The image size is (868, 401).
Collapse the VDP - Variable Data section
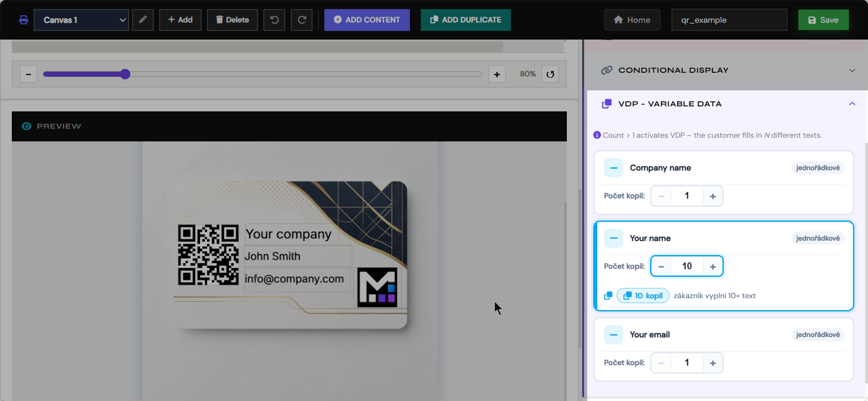[852, 104]
